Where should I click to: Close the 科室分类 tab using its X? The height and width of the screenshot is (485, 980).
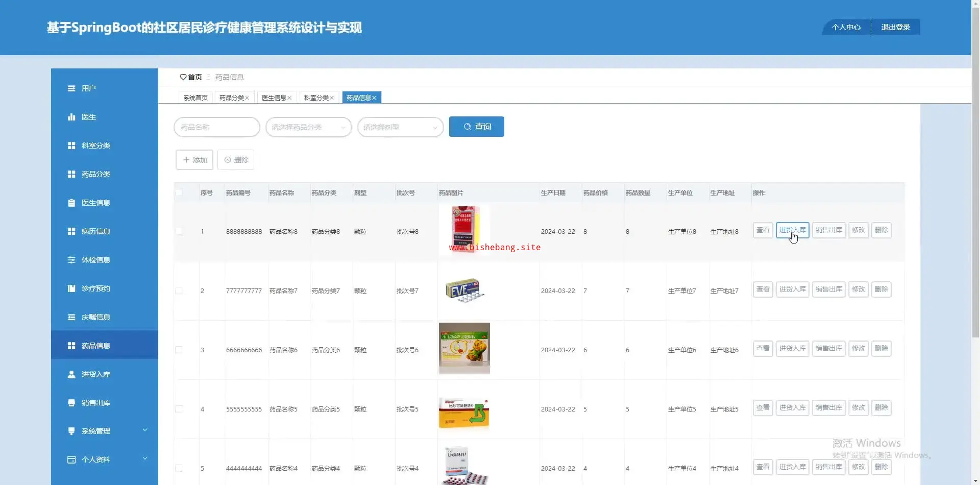(x=332, y=98)
